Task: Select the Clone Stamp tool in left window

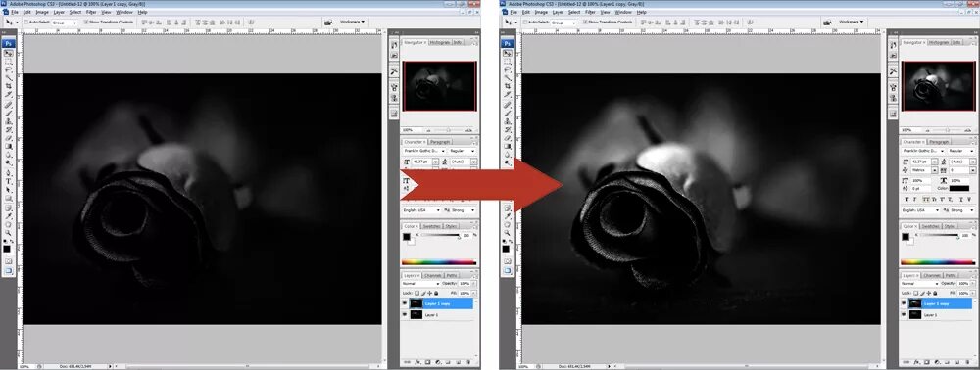Action: coord(8,121)
